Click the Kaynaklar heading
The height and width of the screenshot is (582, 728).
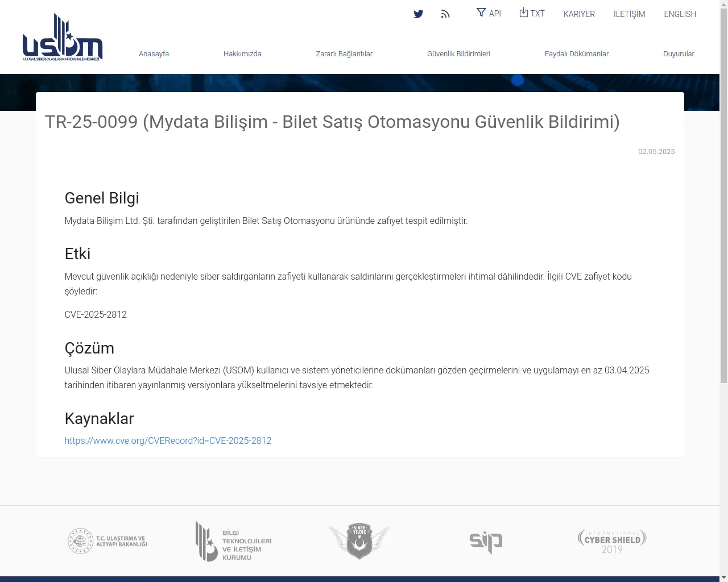click(99, 418)
